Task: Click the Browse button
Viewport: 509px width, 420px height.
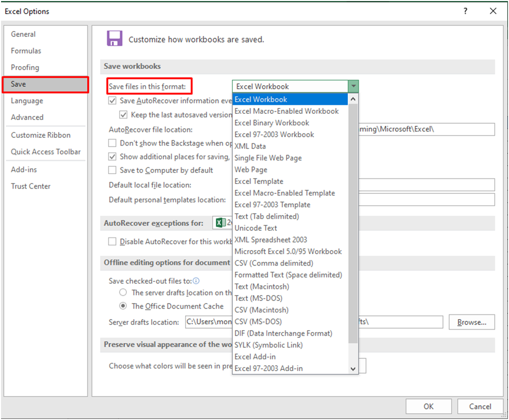Action: tap(471, 322)
